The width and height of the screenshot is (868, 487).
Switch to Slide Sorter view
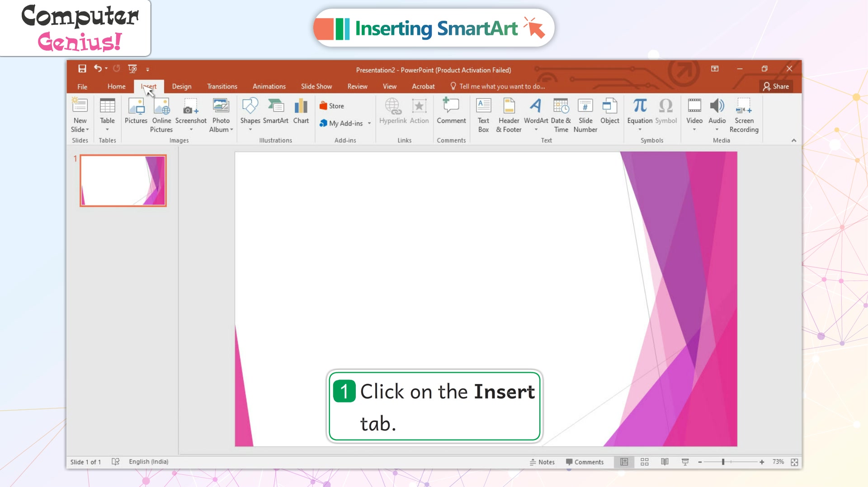coord(645,462)
